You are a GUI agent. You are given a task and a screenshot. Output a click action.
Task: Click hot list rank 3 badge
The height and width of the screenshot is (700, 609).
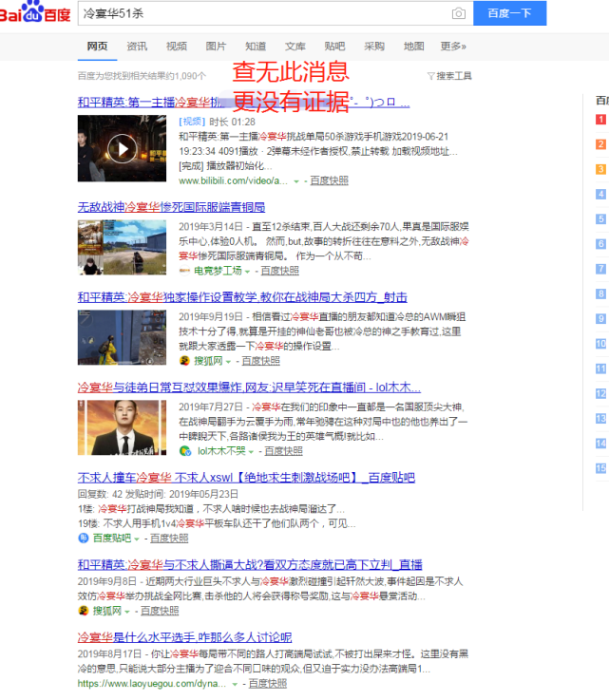601,169
